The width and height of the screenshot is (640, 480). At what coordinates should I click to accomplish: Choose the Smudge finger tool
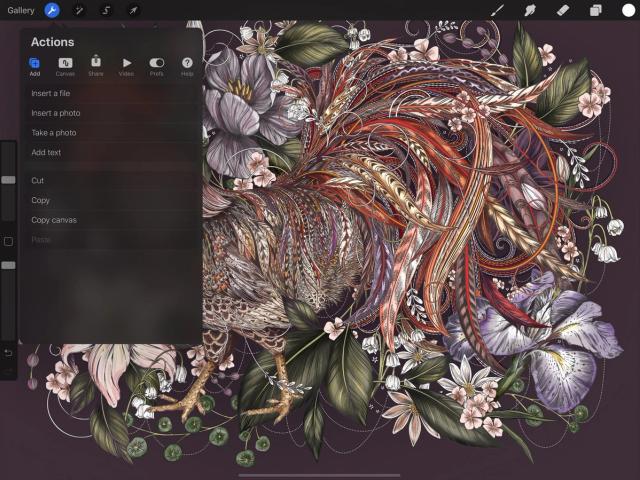coord(530,10)
